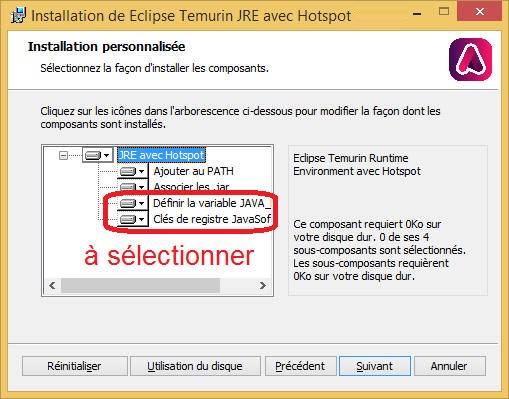Click the tree's right scroll arrow
Image resolution: width=509 pixels, height=399 pixels.
pos(263,286)
